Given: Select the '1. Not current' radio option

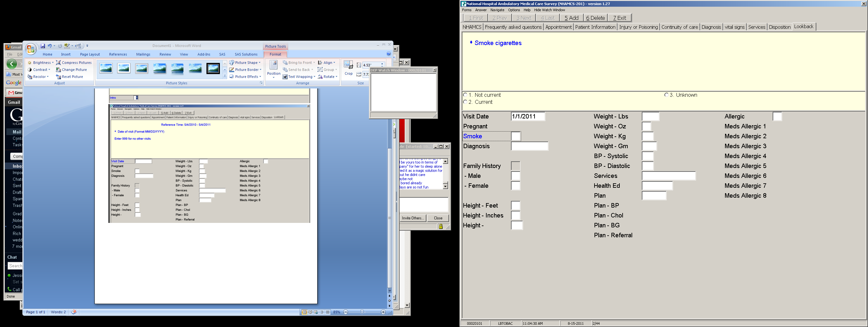Looking at the screenshot, I should (465, 95).
